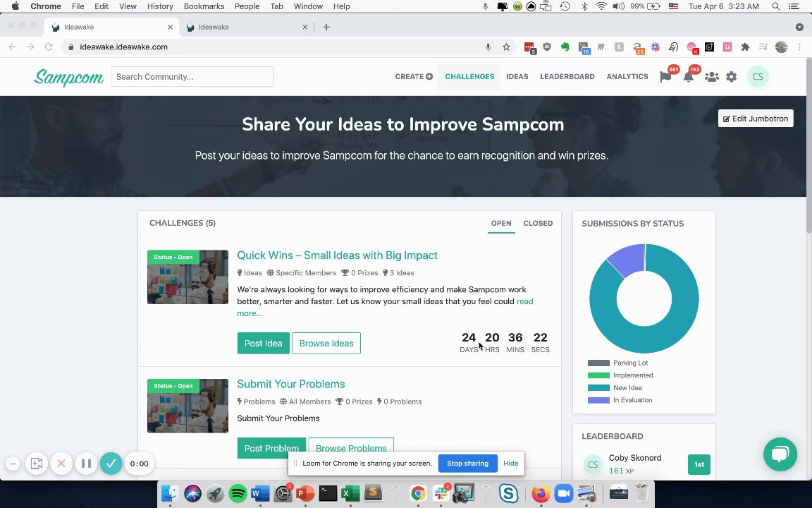Click the Sampcom logo
Screen dimensions: 812x508
[69, 77]
